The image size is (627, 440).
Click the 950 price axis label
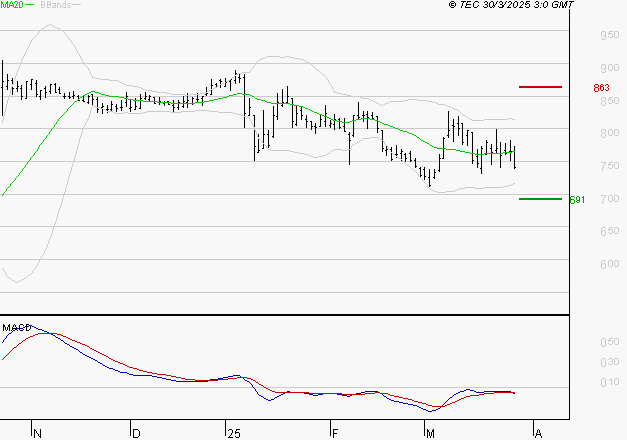tap(609, 35)
